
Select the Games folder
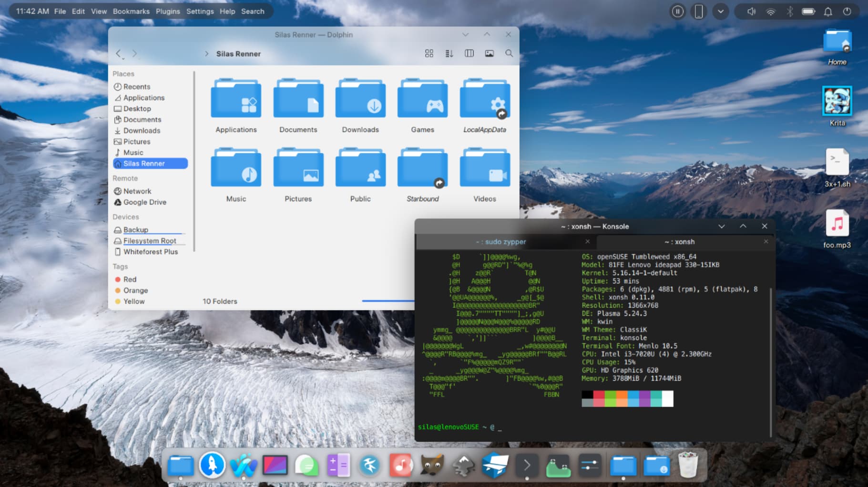(422, 106)
